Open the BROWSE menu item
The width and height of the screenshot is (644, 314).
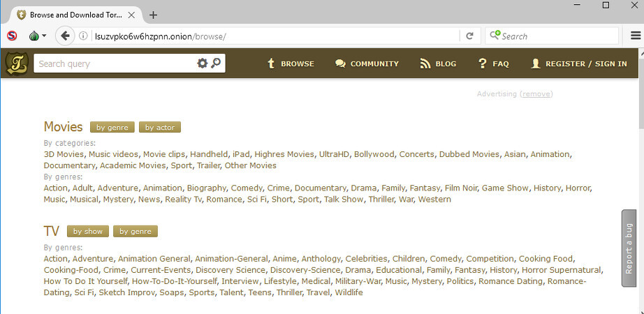click(291, 63)
